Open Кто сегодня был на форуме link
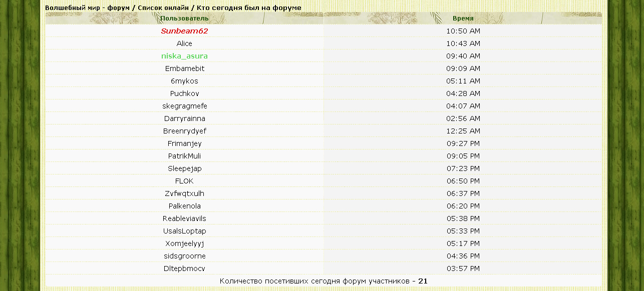Image resolution: width=644 pixels, height=291 pixels. [249, 8]
